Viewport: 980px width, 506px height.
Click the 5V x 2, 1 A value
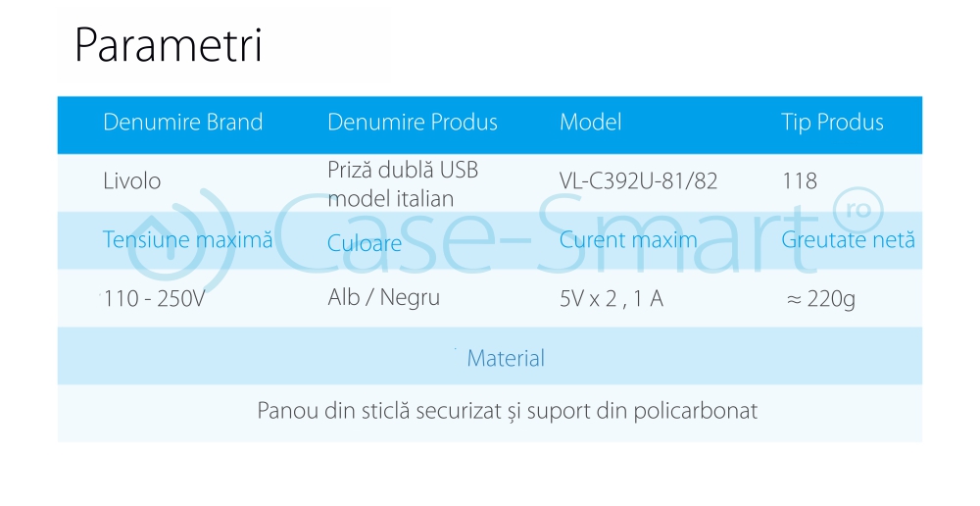tap(611, 299)
